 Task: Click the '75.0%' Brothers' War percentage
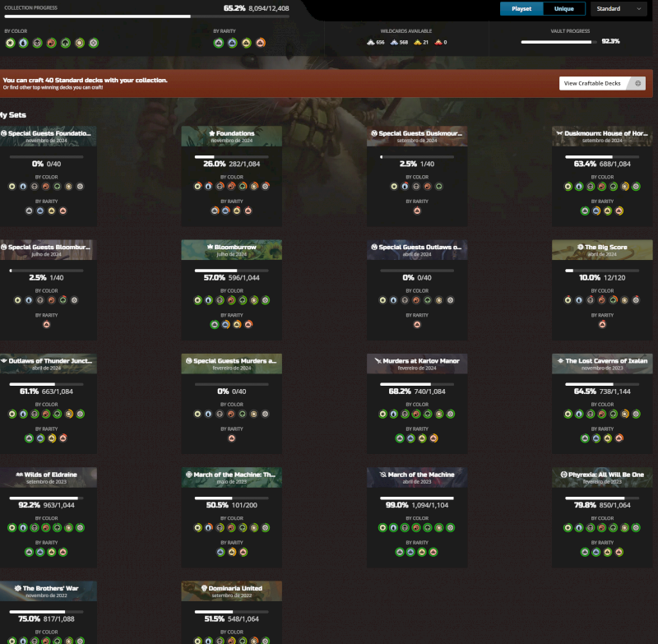(29, 619)
